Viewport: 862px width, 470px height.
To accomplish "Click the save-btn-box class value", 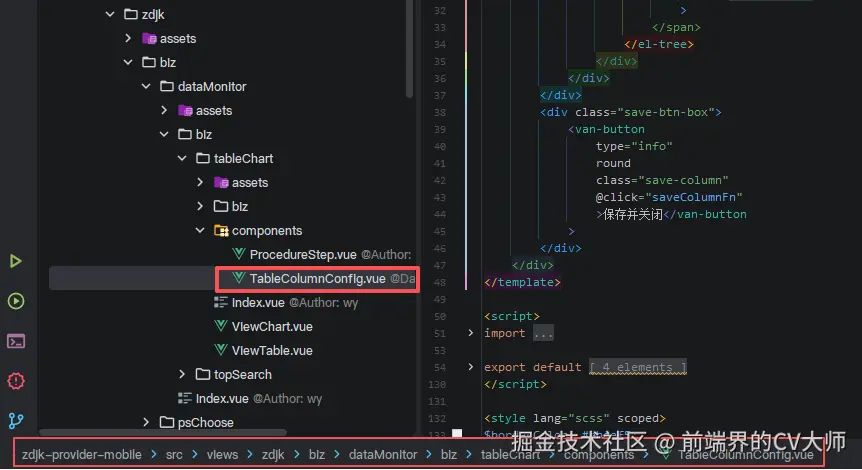I will click(666, 112).
